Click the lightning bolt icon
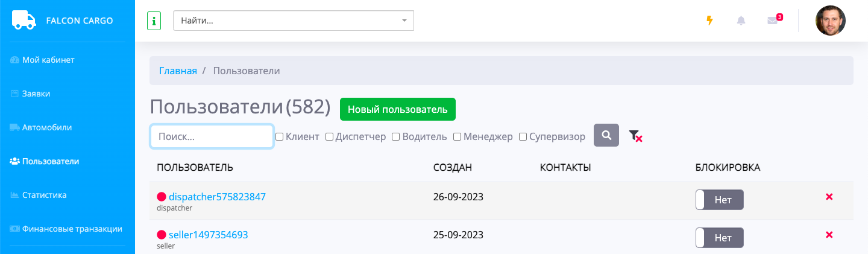The width and height of the screenshot is (868, 254). (x=709, y=21)
